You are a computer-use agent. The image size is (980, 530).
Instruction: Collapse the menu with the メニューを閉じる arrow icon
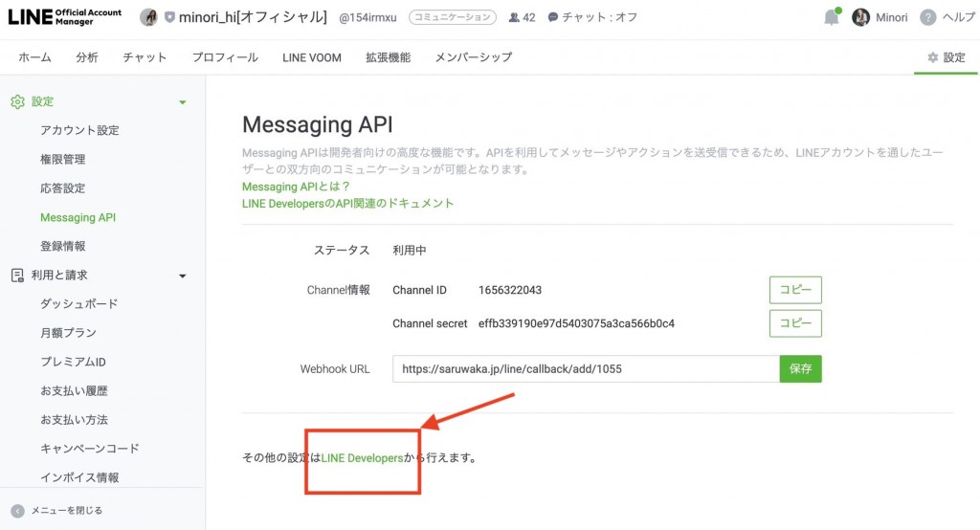(17, 511)
